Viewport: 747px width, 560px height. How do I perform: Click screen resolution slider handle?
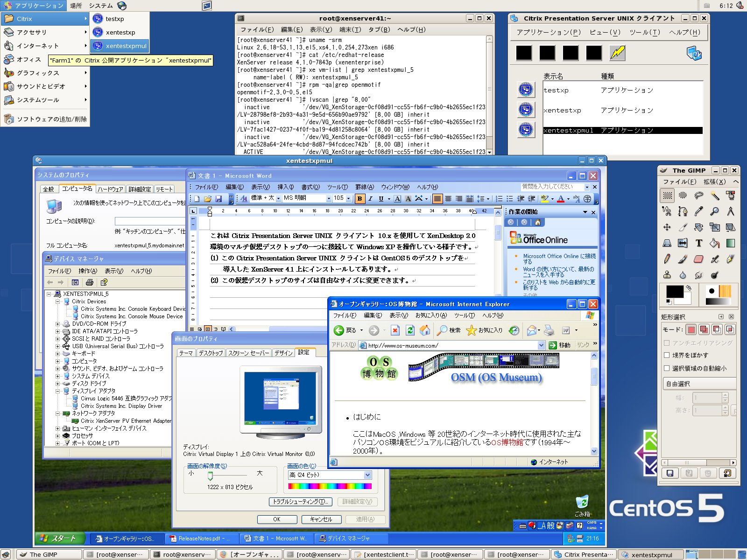click(x=210, y=476)
